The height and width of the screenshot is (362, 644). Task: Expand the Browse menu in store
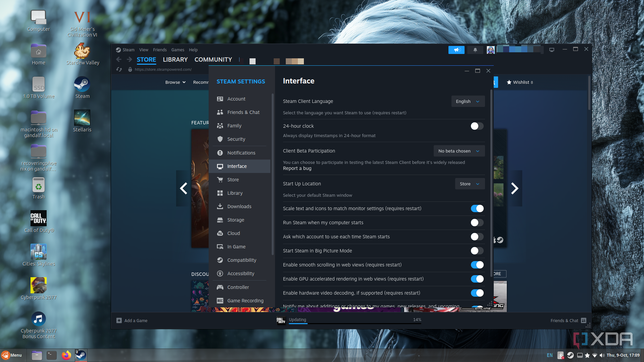(175, 82)
